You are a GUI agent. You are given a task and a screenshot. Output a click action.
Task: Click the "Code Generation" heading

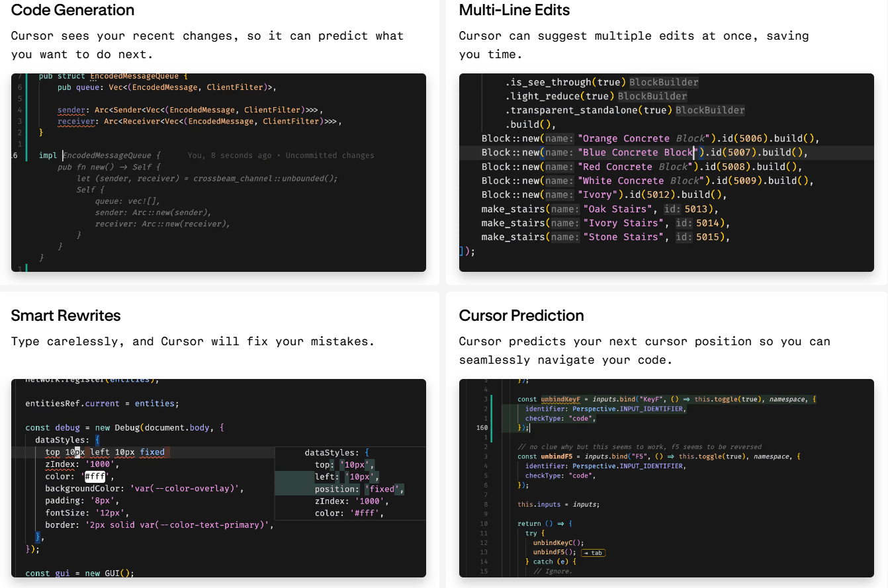73,11
